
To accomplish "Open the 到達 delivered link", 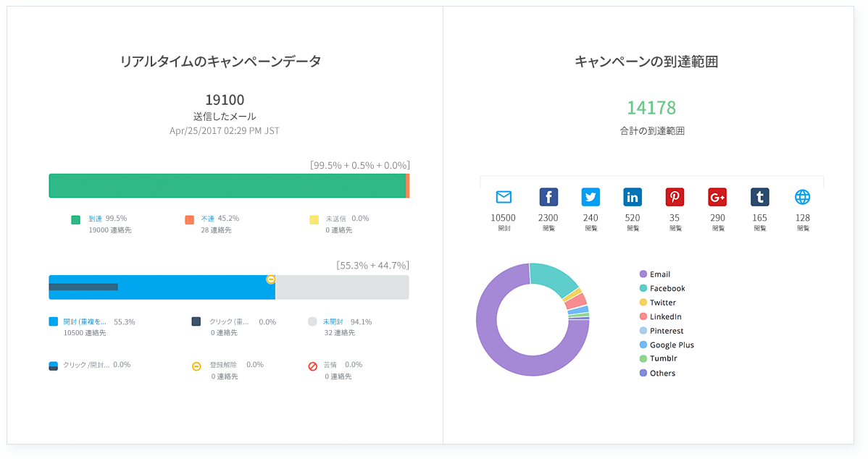I will tap(95, 219).
